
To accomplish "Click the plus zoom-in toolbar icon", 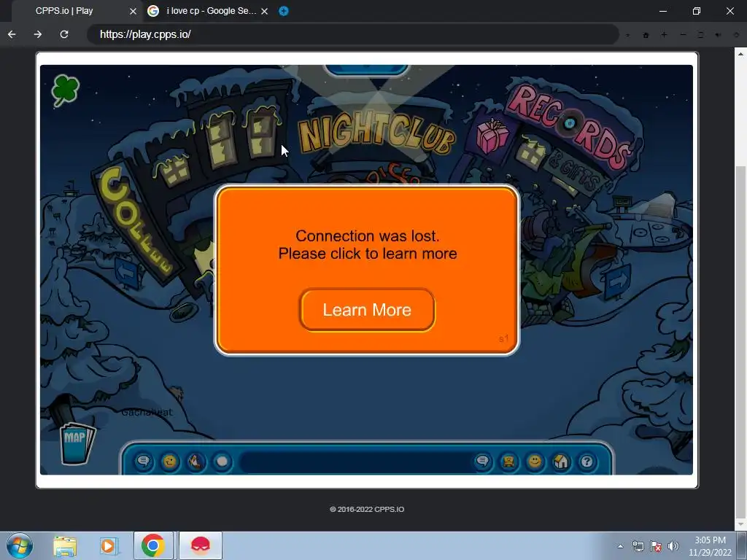I will click(664, 35).
